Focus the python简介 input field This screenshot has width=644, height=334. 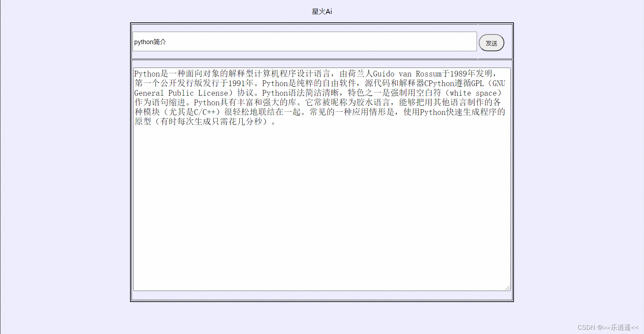point(305,42)
